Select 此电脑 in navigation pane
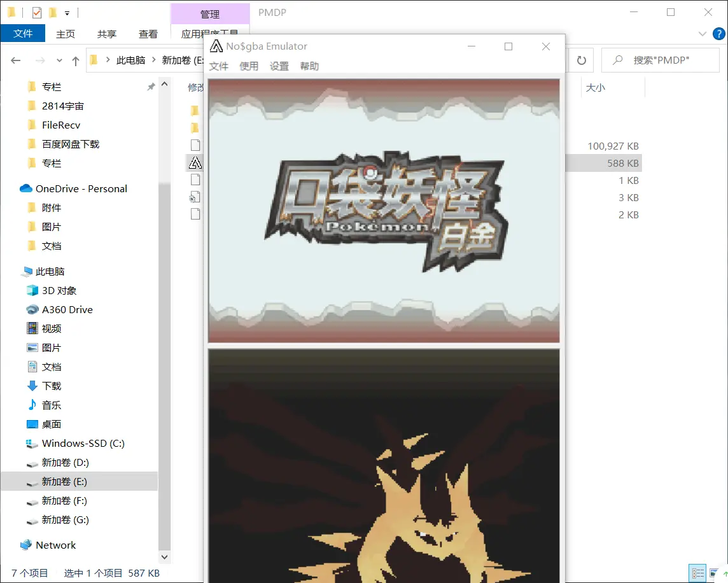This screenshot has height=583, width=728. tap(50, 271)
